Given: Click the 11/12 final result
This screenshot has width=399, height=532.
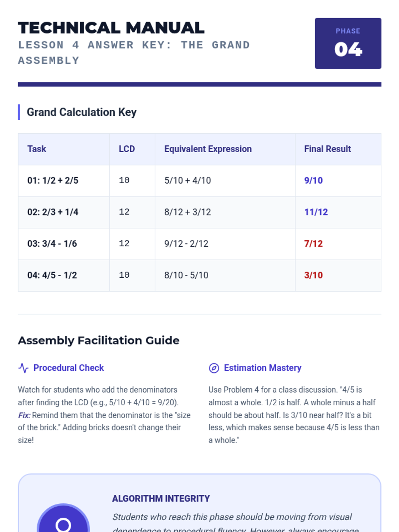Looking at the screenshot, I should (x=316, y=212).
